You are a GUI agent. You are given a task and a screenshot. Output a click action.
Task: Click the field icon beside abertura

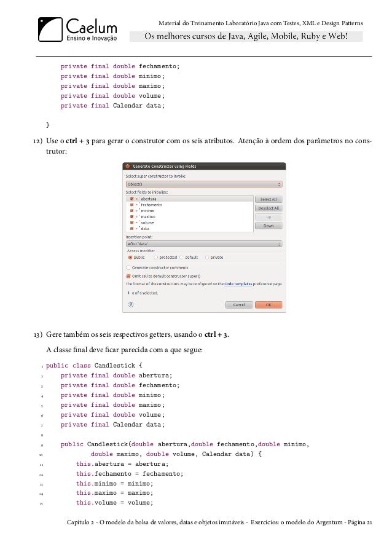[137, 199]
